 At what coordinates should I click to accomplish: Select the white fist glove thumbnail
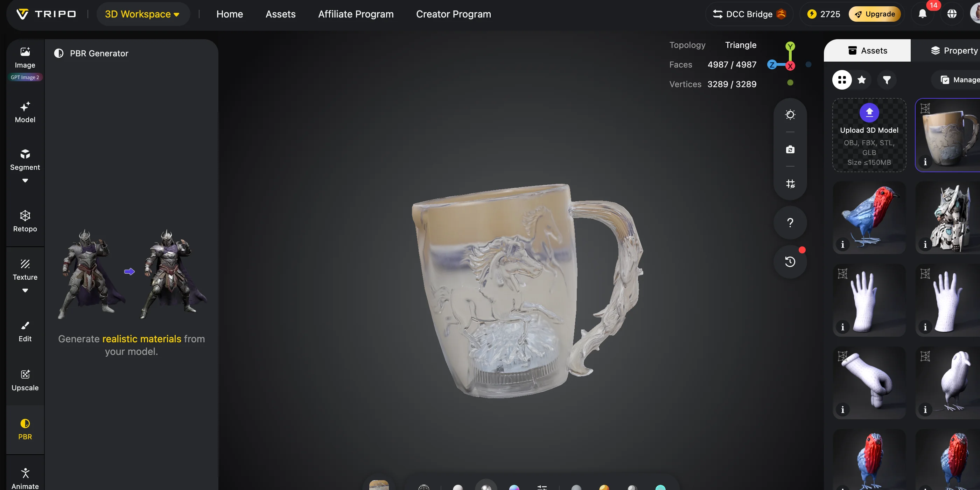click(x=869, y=383)
